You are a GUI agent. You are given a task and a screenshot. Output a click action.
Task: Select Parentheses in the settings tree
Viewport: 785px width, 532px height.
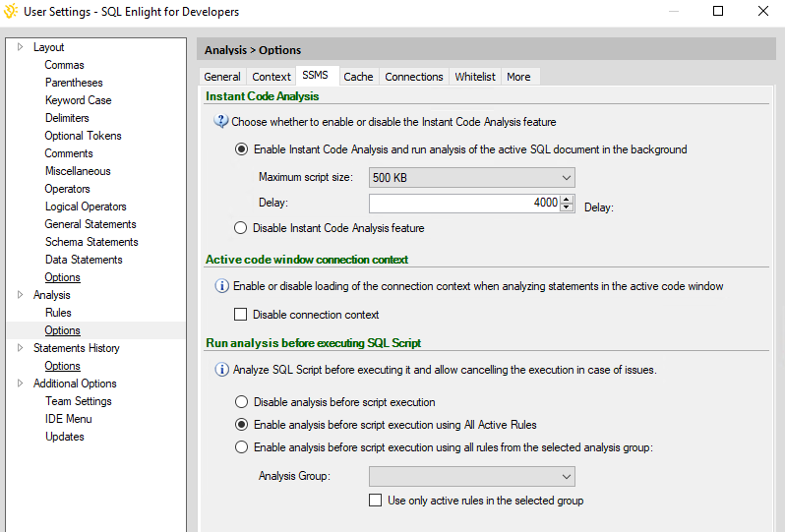click(x=74, y=83)
